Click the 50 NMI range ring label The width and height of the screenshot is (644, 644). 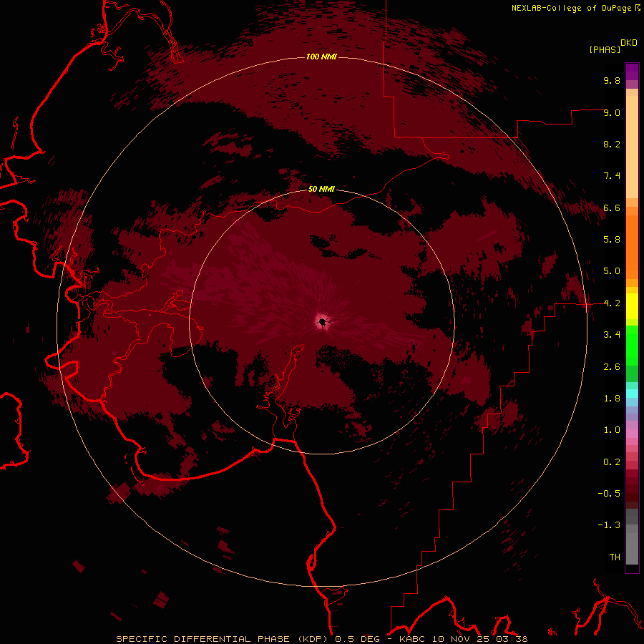point(321,189)
